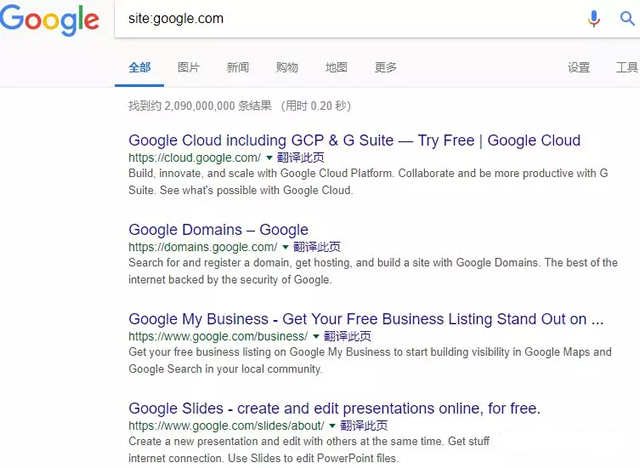Expand dropdown arrow beside google.com/business URL
Screen dimensions: 640x468
[x=316, y=336]
